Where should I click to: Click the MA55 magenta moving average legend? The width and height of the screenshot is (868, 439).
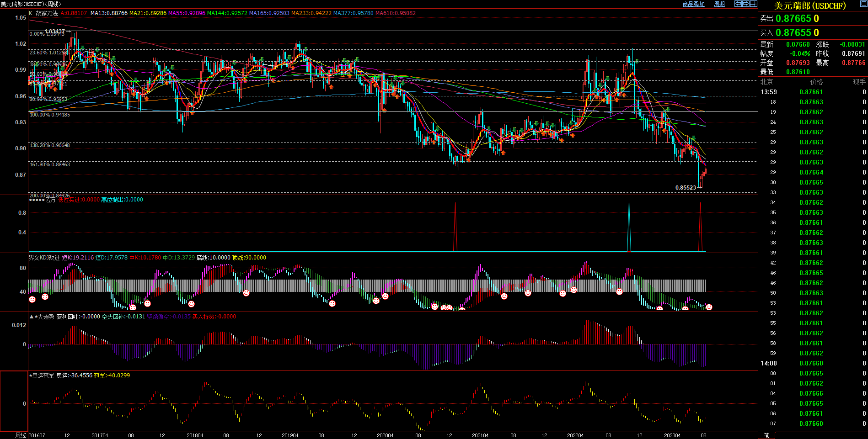click(x=187, y=13)
